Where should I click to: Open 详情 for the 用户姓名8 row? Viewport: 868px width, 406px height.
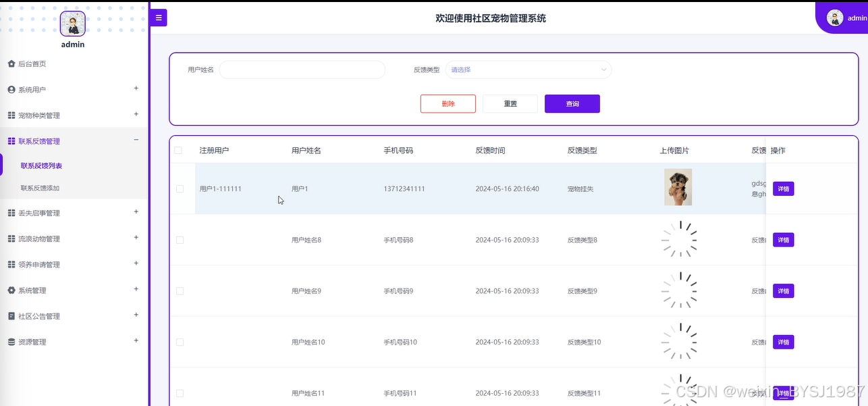[783, 240]
